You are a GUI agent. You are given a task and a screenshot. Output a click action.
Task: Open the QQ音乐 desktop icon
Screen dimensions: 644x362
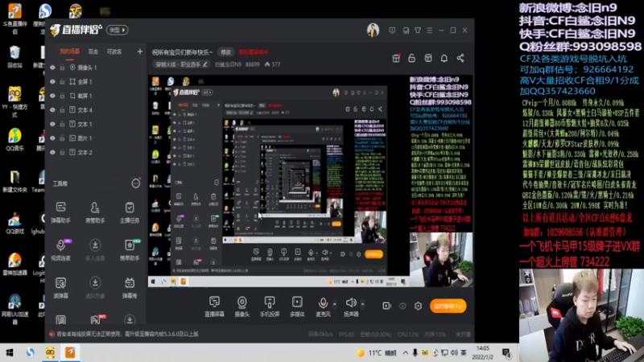[x=14, y=139]
